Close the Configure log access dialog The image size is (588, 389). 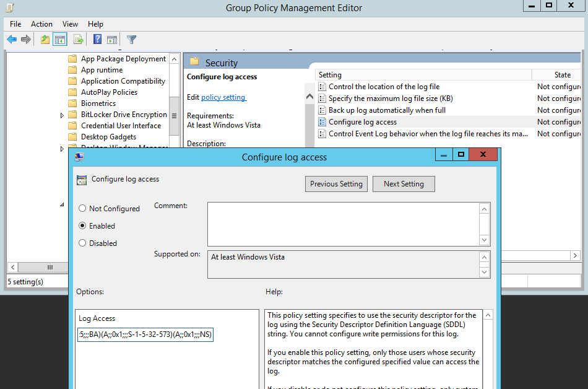point(483,154)
